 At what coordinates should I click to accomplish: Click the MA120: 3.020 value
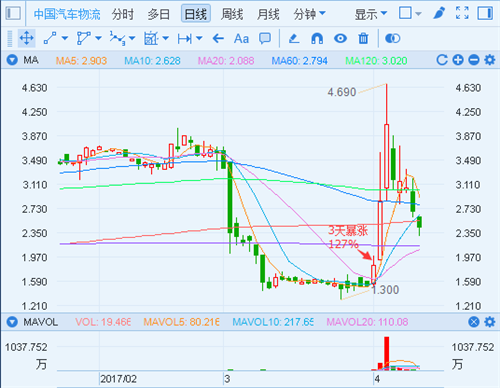tap(376, 61)
